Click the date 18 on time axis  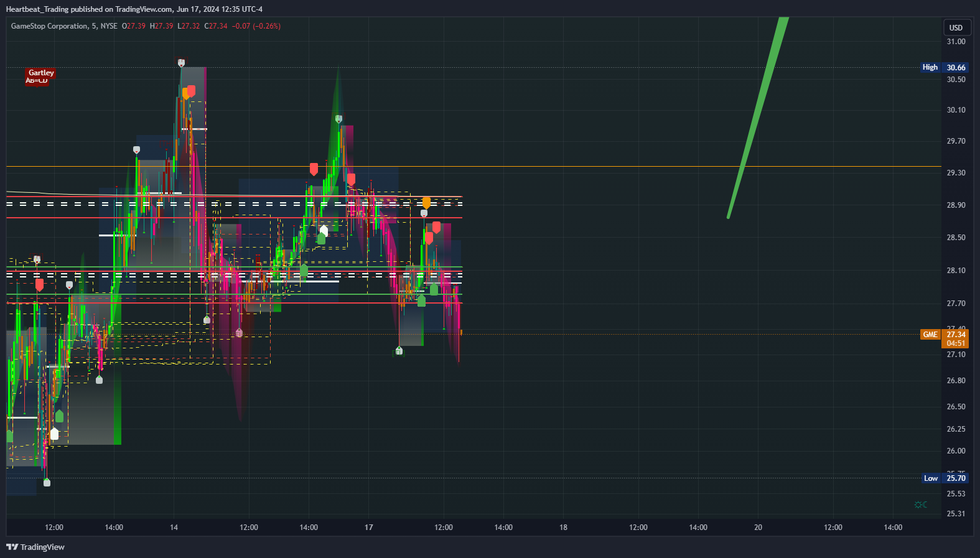tap(563, 528)
